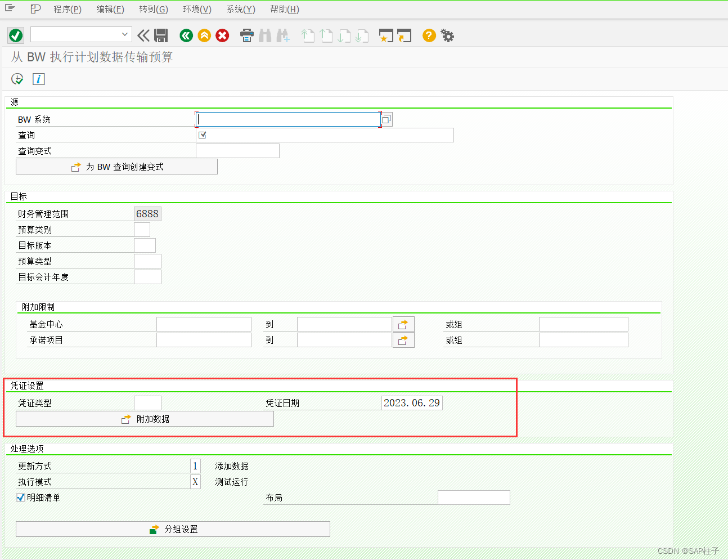Screen dimensions: 728x560
Task: Click the 附加数据 button
Action: click(x=145, y=419)
